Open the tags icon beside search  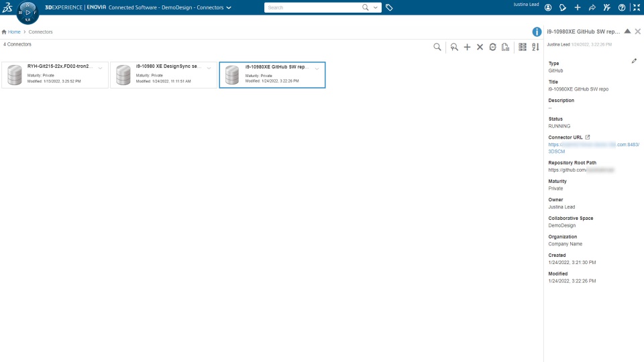pyautogui.click(x=389, y=7)
